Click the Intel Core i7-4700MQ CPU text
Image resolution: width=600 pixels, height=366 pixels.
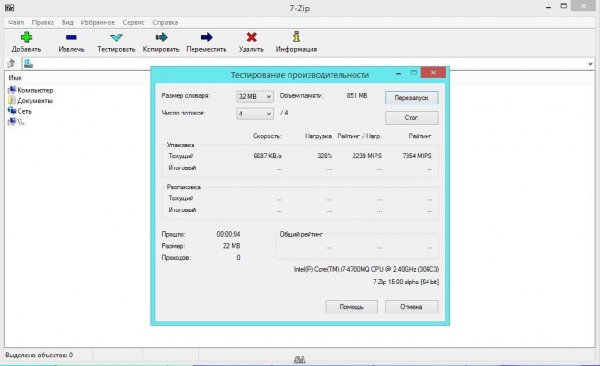point(366,270)
